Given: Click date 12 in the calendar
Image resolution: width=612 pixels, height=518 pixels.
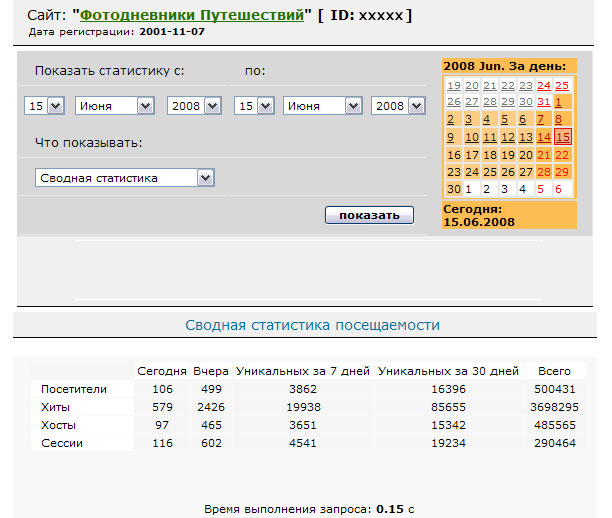Looking at the screenshot, I should pyautogui.click(x=508, y=137).
